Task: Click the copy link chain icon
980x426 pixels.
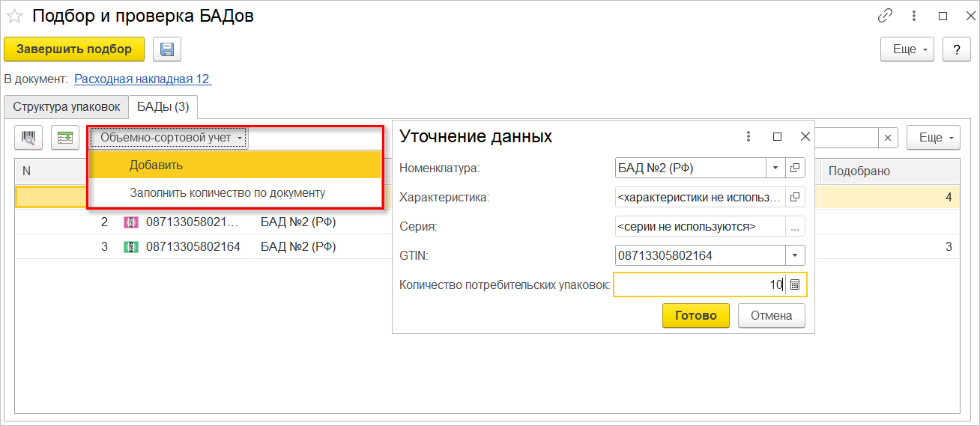Action: [885, 16]
